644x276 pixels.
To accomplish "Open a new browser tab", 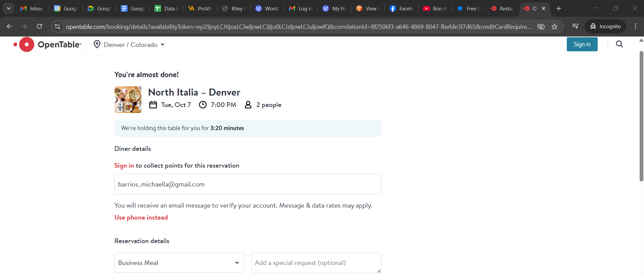I will point(559,8).
